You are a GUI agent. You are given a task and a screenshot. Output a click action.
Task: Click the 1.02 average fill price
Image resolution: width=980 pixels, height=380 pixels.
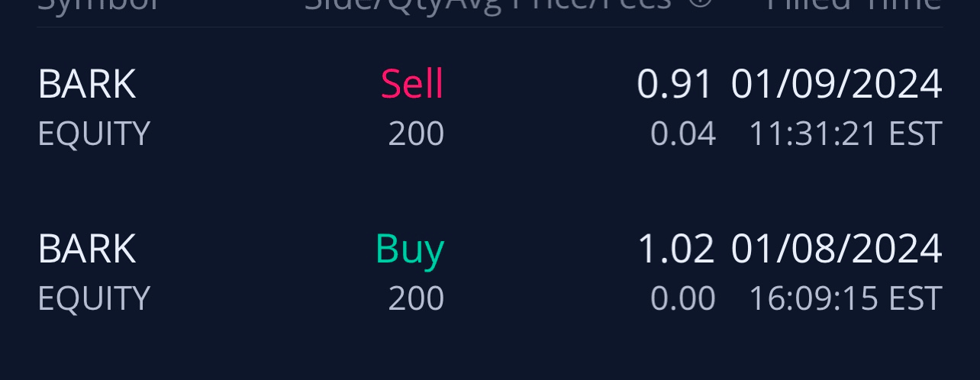point(675,249)
